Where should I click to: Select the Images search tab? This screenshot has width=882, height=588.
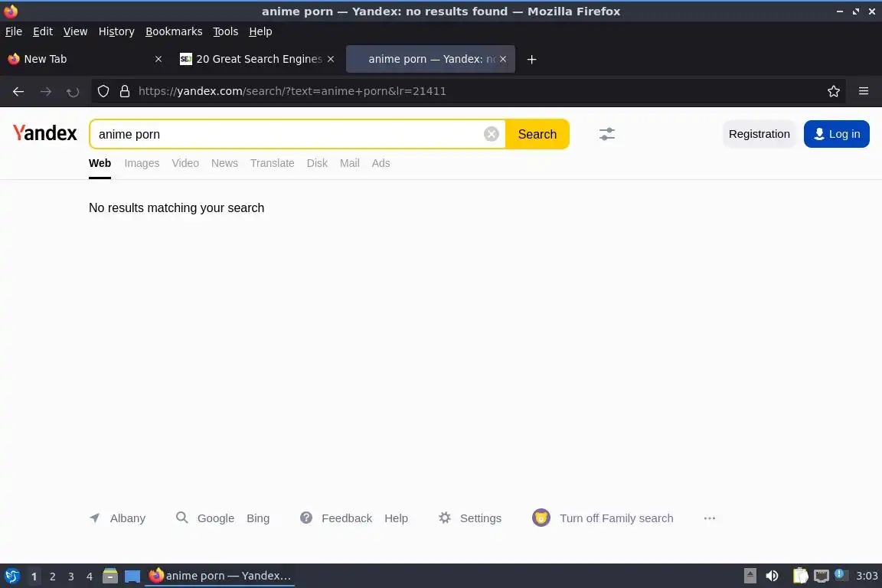[x=142, y=163]
